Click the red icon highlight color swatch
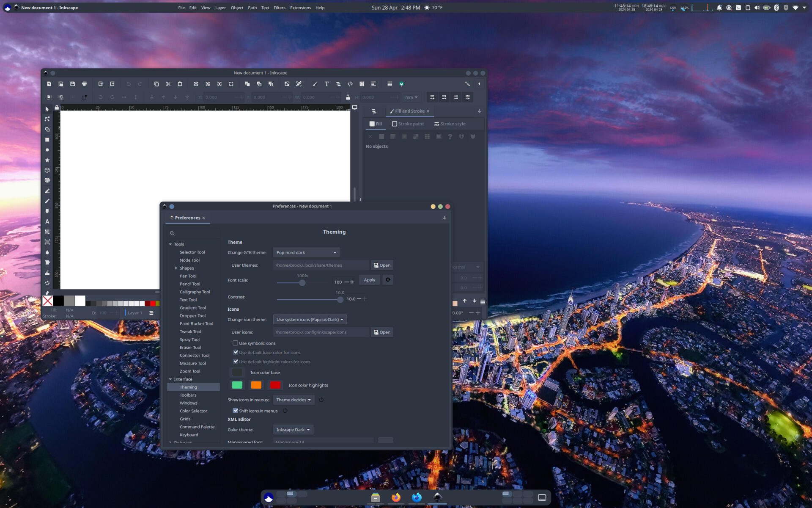Screen dimensions: 812x508 (x=275, y=385)
